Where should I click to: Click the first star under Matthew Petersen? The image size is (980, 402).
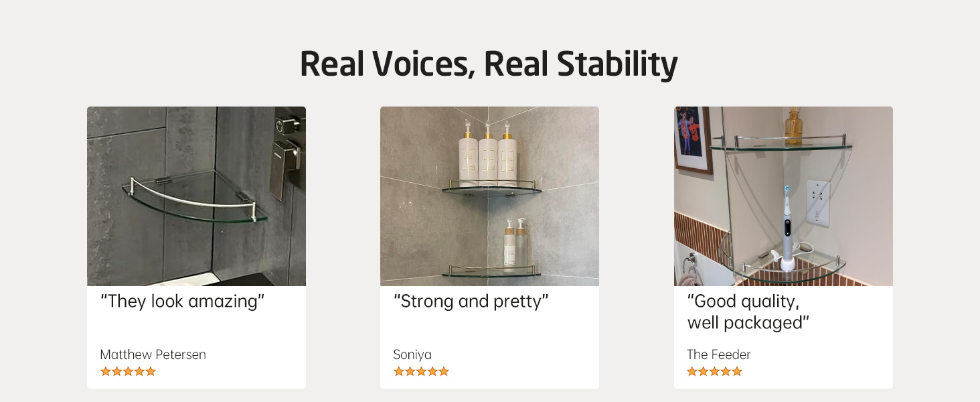pos(105,371)
